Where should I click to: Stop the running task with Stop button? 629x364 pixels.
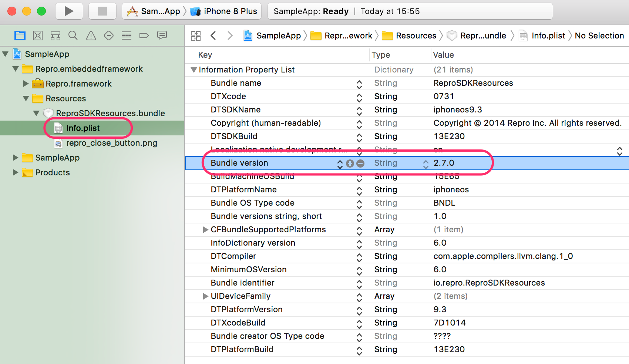[102, 11]
